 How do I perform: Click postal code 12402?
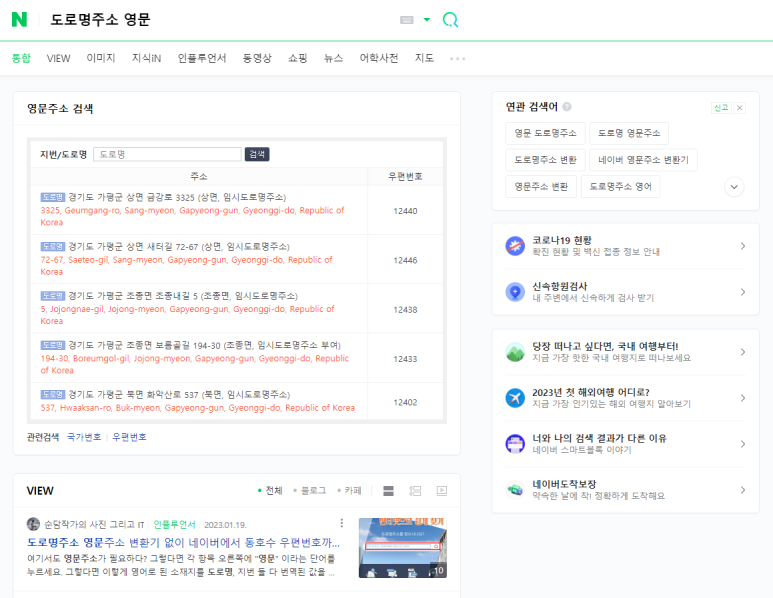click(405, 402)
